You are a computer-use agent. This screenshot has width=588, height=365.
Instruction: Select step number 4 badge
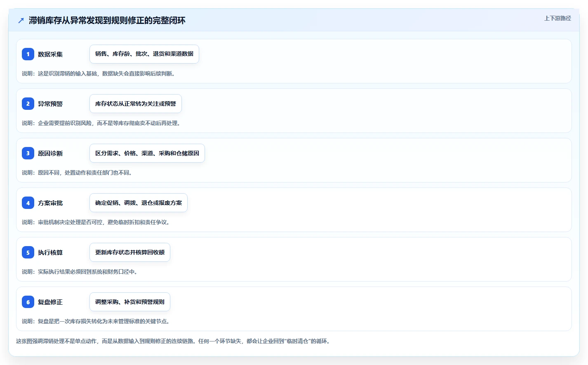point(28,203)
